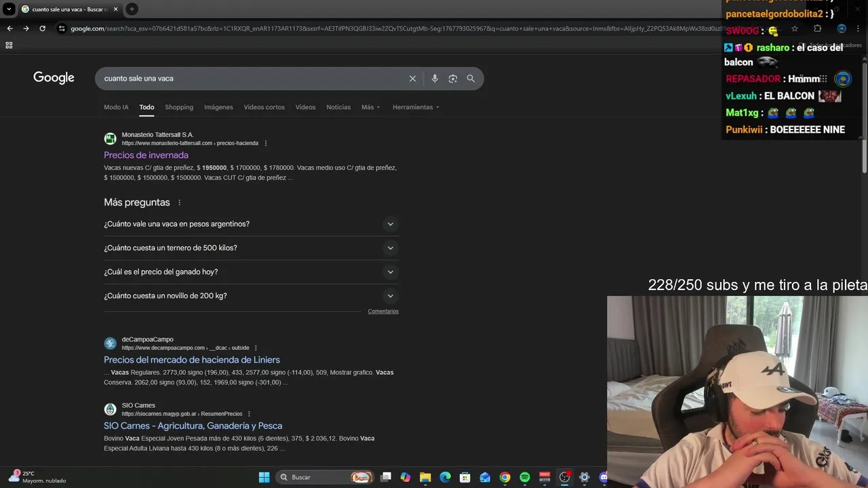This screenshot has width=868, height=488.
Task: Open Microsoft Store from the taskbar
Action: [465, 477]
